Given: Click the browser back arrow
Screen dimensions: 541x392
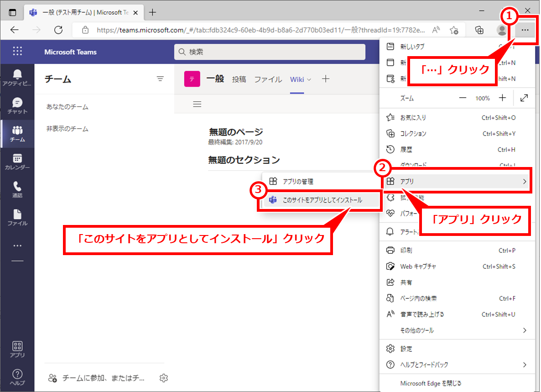Looking at the screenshot, I should pyautogui.click(x=15, y=30).
